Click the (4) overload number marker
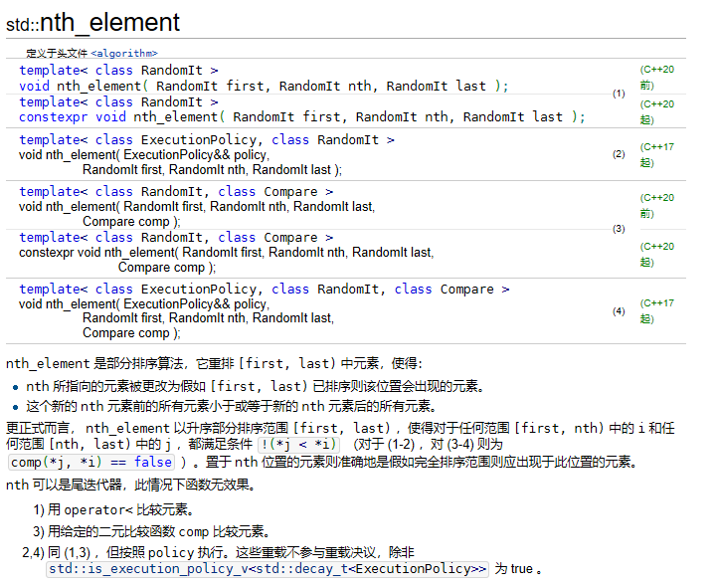The height and width of the screenshot is (588, 718). tap(619, 311)
